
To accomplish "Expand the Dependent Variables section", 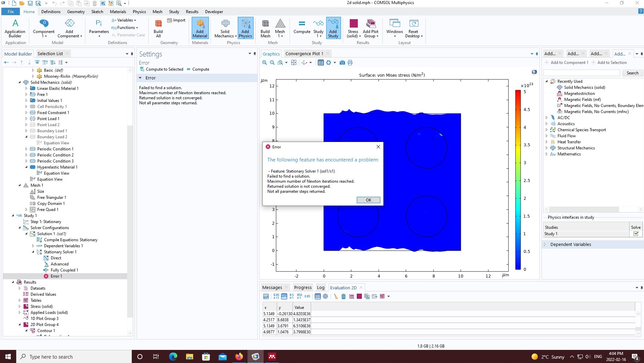I will point(545,245).
